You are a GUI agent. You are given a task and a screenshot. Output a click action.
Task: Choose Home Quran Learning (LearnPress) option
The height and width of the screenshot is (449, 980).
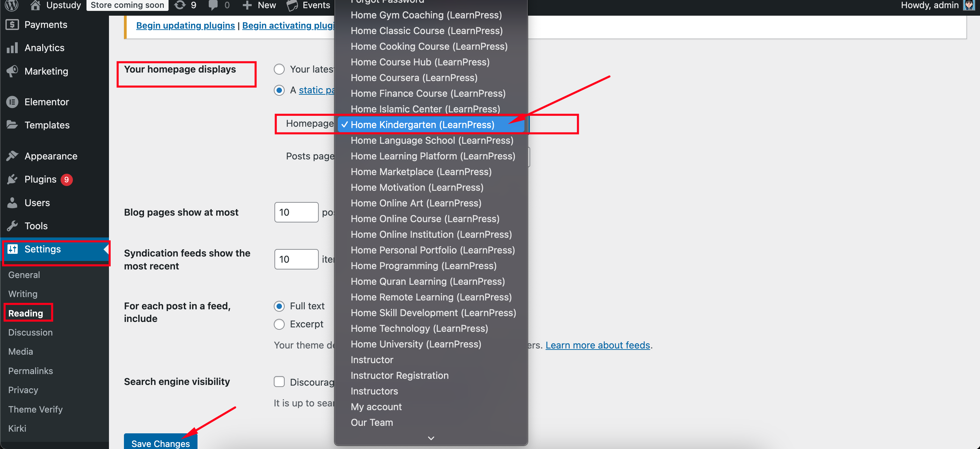[x=431, y=282]
